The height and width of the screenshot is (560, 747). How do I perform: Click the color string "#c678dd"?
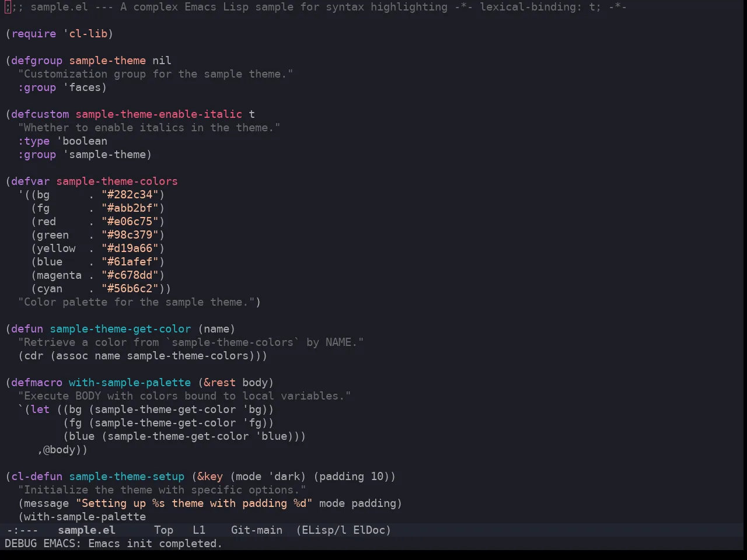point(130,275)
